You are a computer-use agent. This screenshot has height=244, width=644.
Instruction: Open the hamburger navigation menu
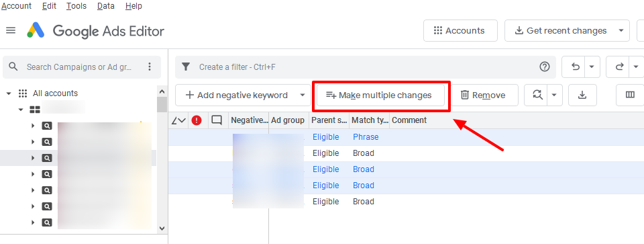[11, 30]
